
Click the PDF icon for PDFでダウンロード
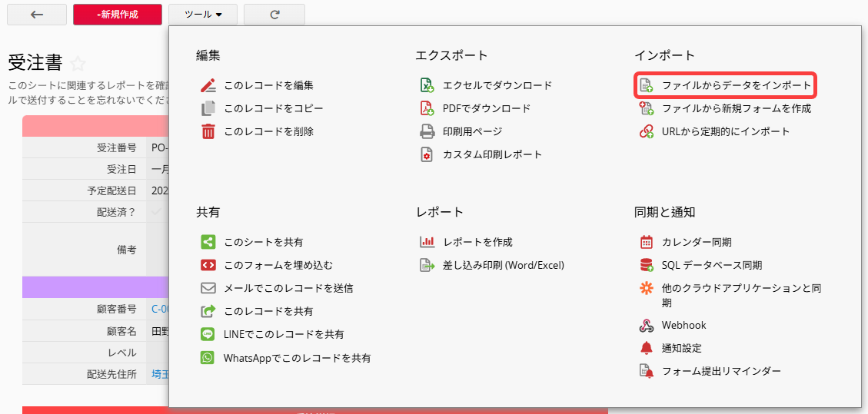click(x=427, y=108)
